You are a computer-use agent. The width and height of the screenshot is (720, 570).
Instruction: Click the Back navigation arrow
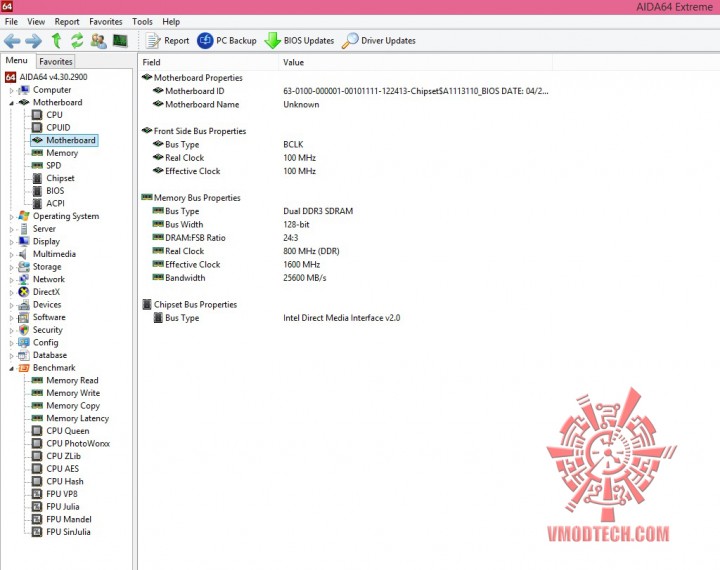[x=12, y=41]
